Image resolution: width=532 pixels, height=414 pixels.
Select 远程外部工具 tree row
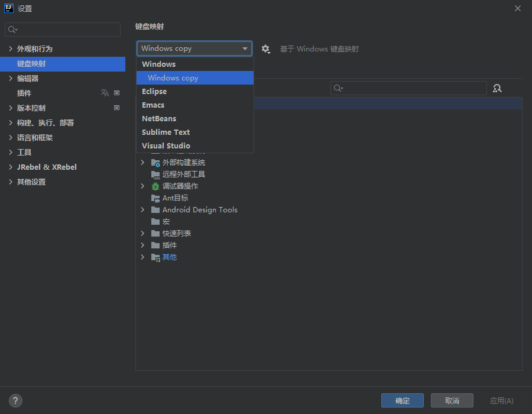[329, 174]
